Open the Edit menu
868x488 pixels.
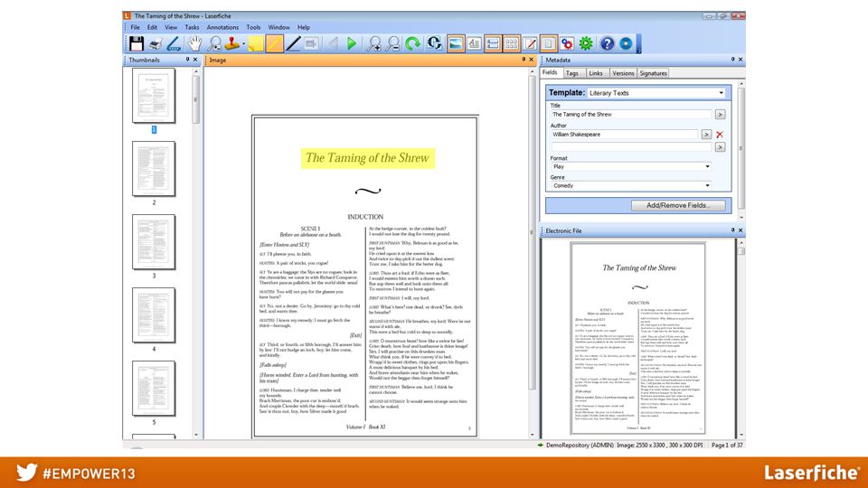tap(152, 27)
